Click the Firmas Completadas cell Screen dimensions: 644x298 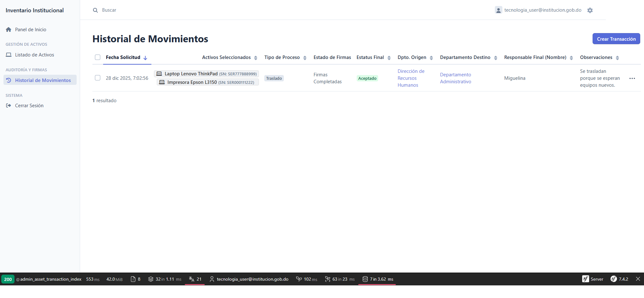point(328,78)
